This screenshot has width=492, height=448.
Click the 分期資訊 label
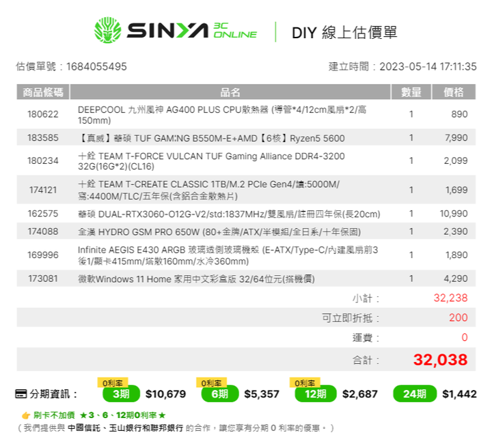(53, 394)
